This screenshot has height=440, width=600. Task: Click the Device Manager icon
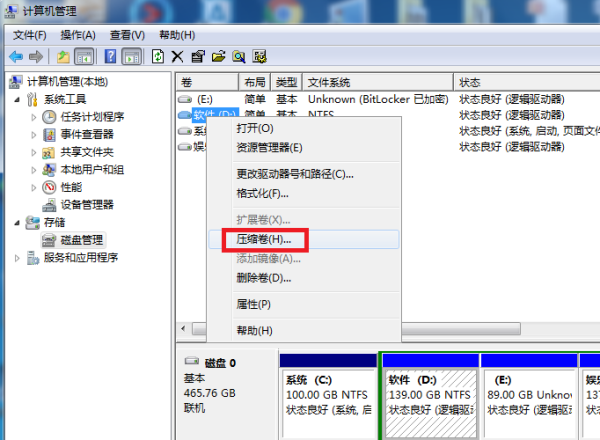49,205
